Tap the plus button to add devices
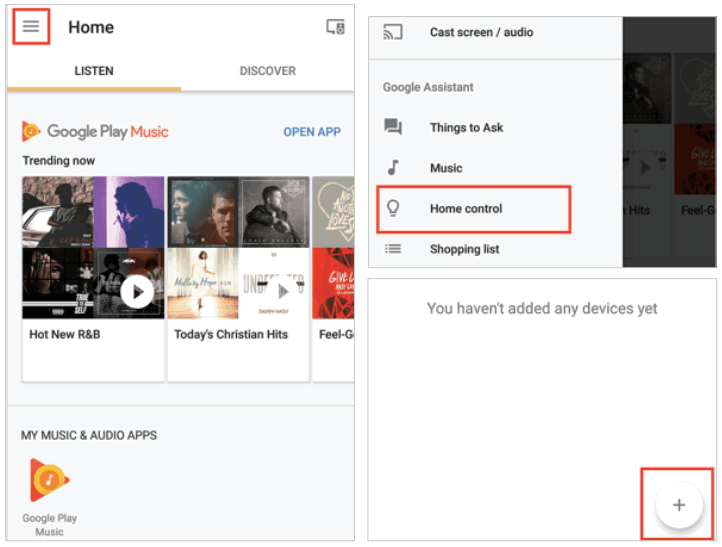Viewport: 722px width, 547px height. point(679,505)
